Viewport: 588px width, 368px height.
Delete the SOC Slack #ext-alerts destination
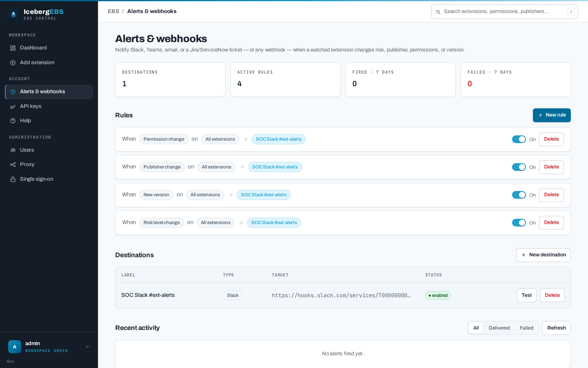click(x=552, y=295)
